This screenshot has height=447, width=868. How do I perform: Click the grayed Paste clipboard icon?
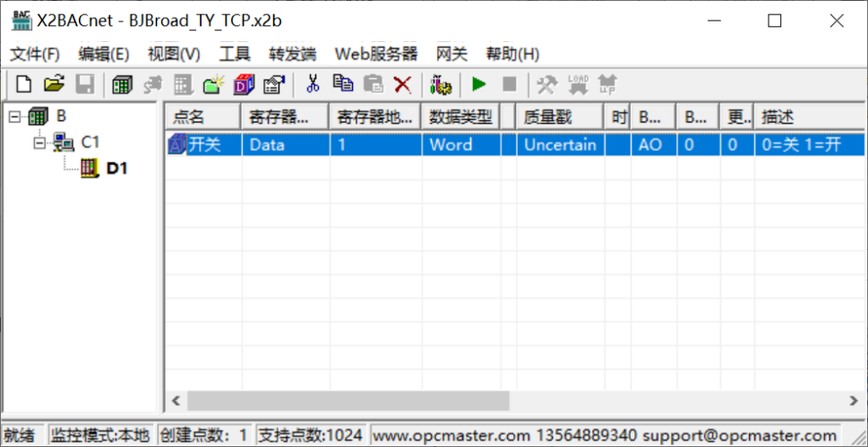click(x=374, y=83)
